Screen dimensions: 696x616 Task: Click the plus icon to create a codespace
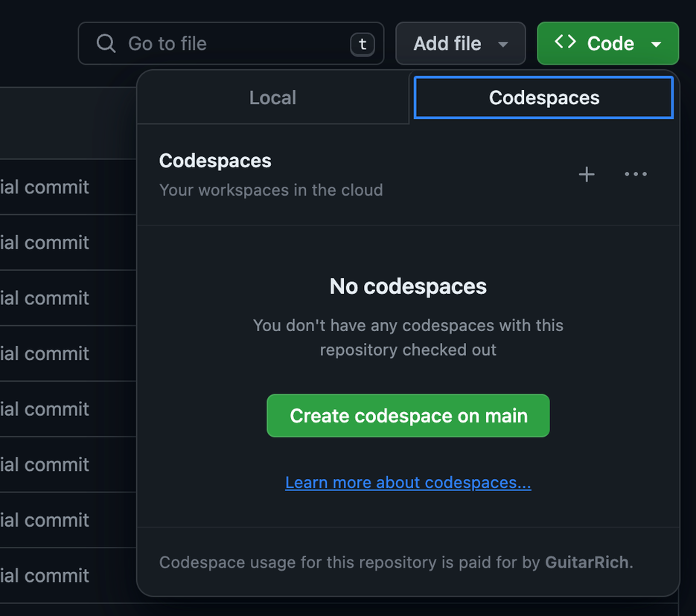click(x=587, y=175)
